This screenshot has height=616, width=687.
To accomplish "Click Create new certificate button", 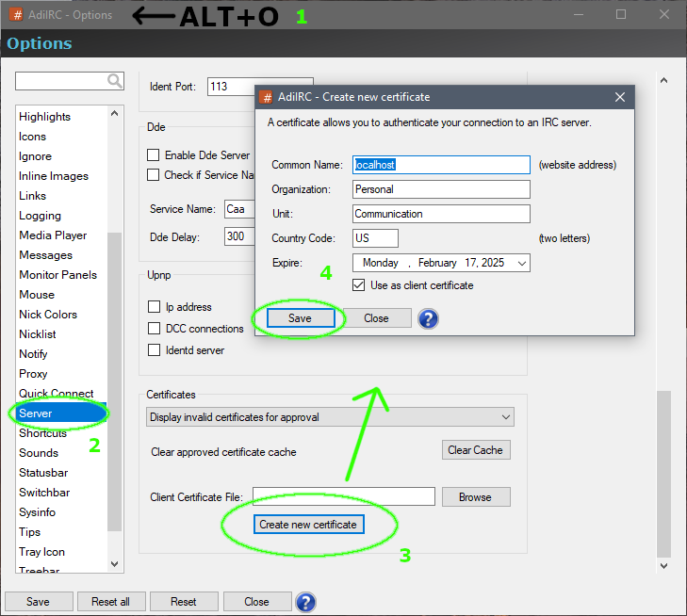I will pyautogui.click(x=308, y=524).
